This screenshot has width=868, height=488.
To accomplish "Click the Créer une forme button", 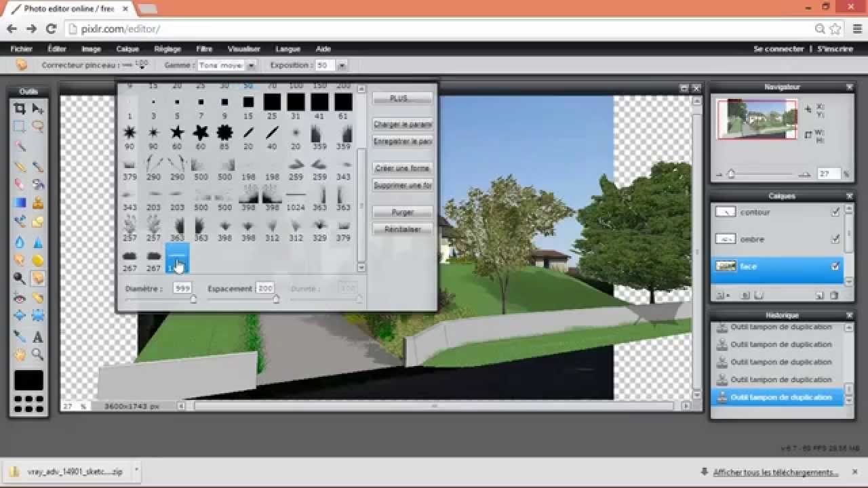I will click(x=403, y=168).
